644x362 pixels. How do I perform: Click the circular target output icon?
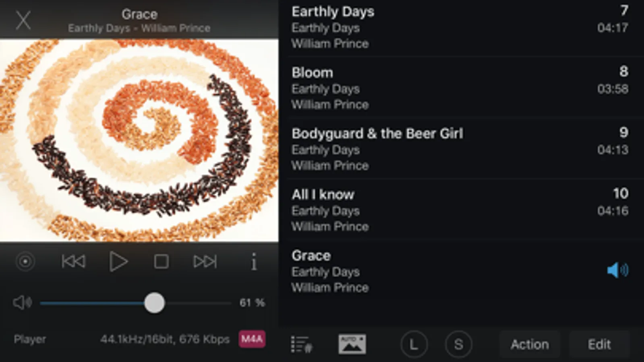pos(25,262)
